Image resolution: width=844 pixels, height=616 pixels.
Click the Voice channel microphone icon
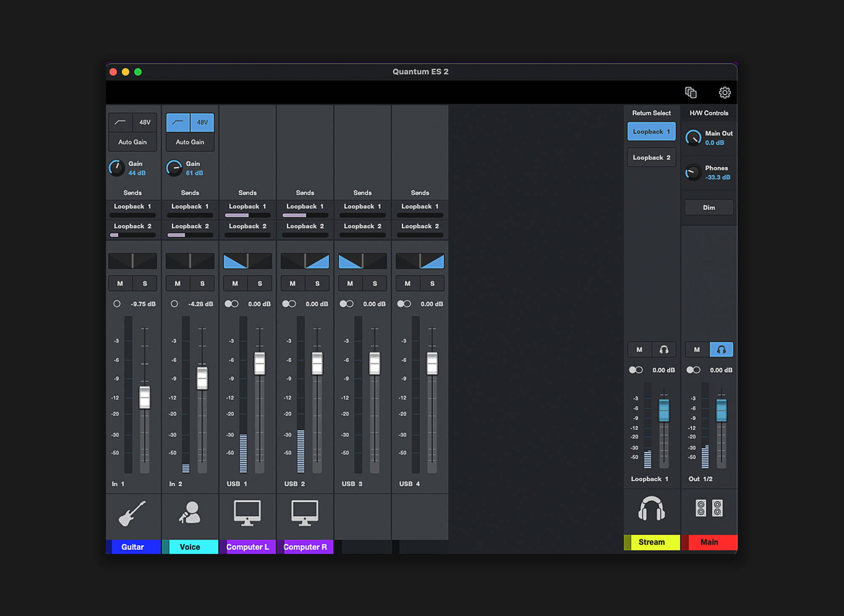click(190, 514)
